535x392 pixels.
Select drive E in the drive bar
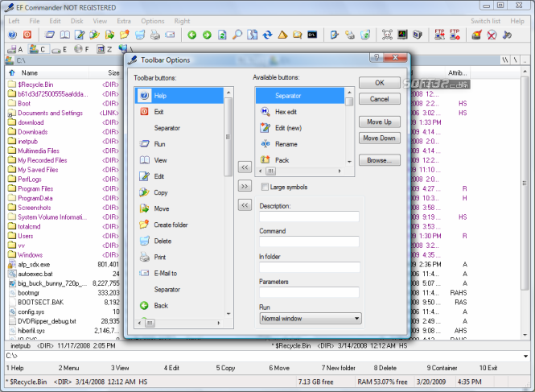[60, 49]
